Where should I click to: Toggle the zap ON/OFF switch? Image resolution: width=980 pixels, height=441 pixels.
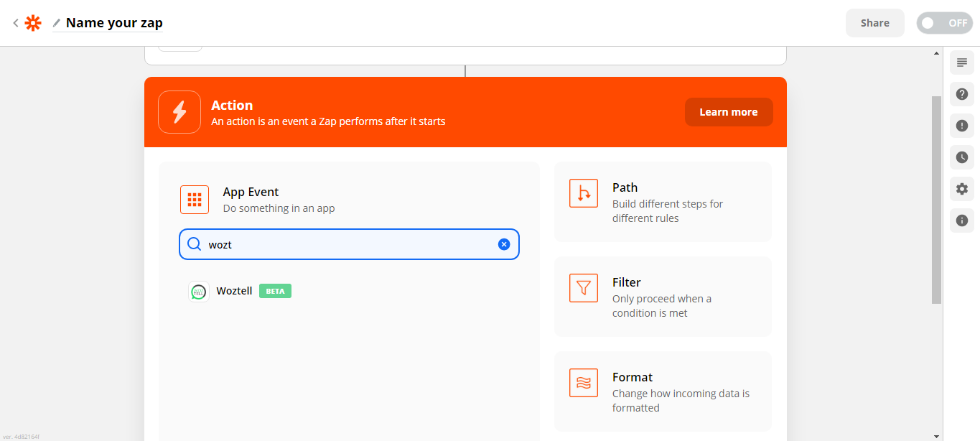[944, 23]
